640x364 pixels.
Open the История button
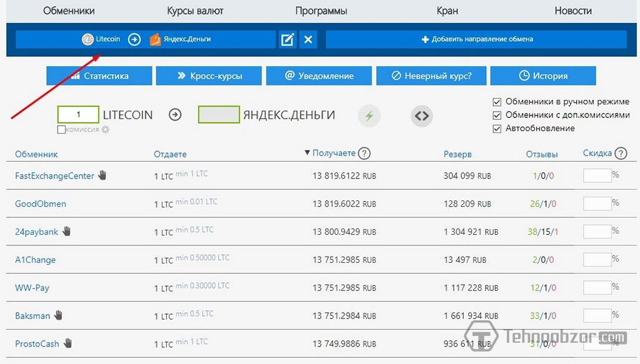(543, 76)
